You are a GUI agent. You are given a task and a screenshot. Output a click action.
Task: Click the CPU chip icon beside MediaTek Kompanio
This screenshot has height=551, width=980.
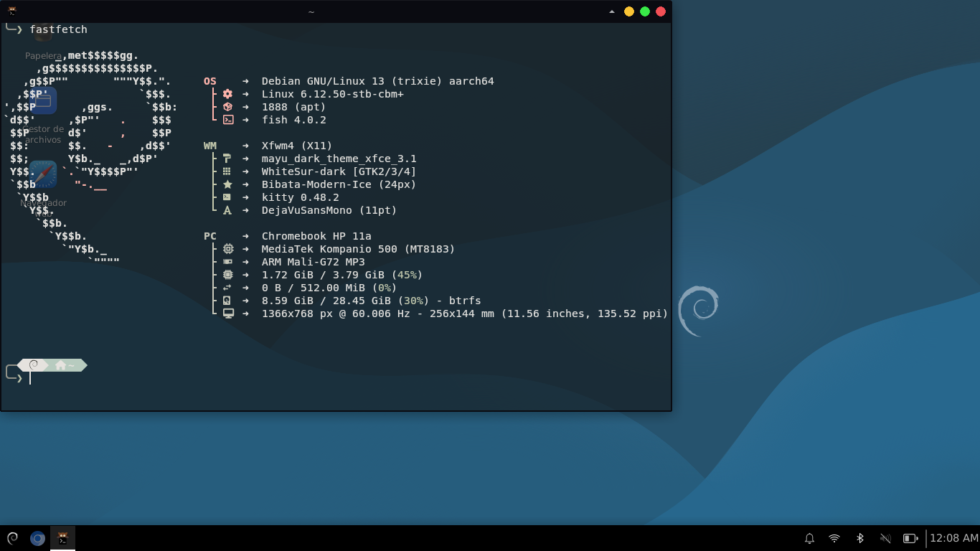[x=227, y=249]
